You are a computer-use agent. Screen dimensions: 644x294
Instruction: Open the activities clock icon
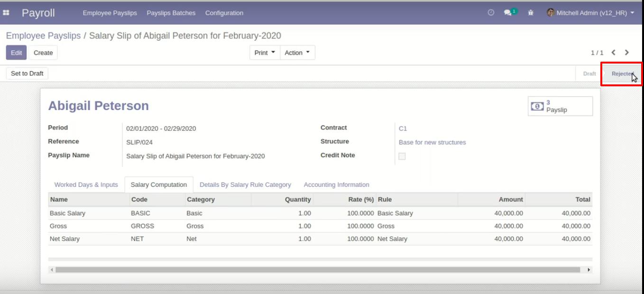[491, 13]
